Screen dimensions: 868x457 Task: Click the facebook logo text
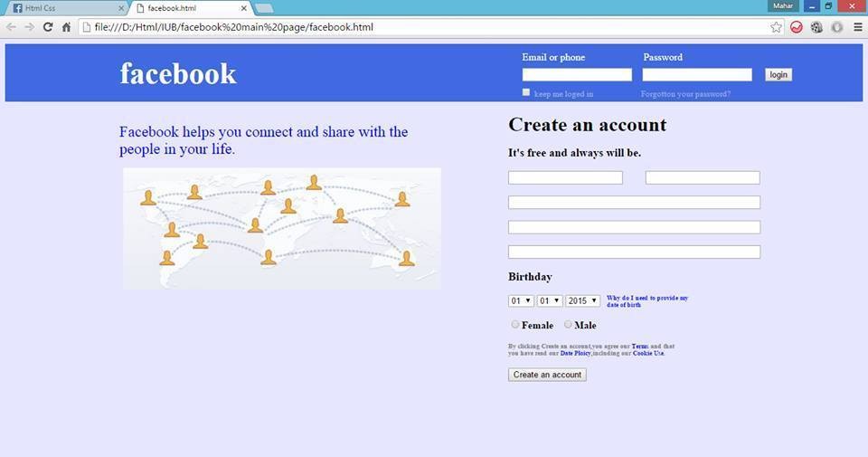click(x=178, y=73)
